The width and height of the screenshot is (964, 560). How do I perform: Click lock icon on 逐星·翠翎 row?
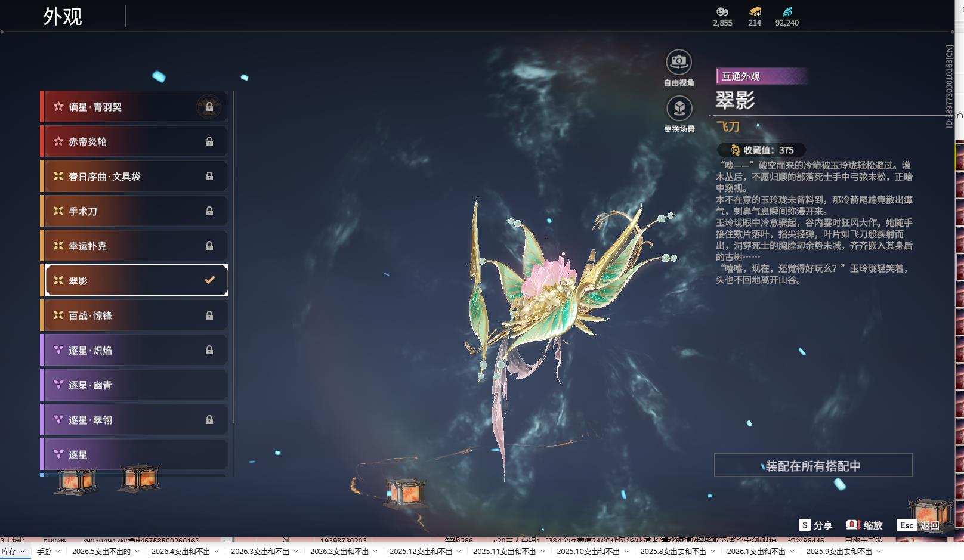(209, 420)
